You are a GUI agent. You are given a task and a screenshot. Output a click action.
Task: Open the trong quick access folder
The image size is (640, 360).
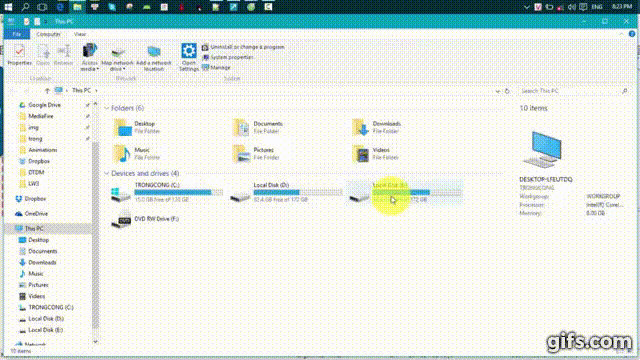pos(35,139)
